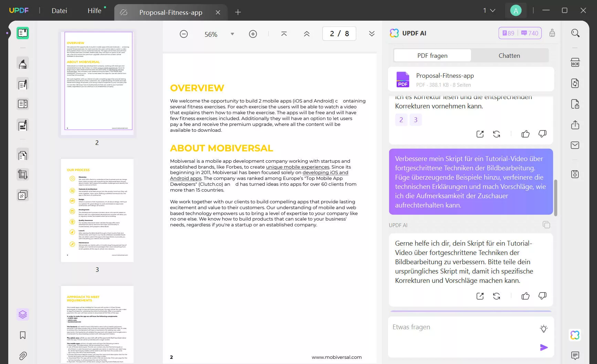Zoom in on the page
597x364 pixels.
click(x=253, y=34)
